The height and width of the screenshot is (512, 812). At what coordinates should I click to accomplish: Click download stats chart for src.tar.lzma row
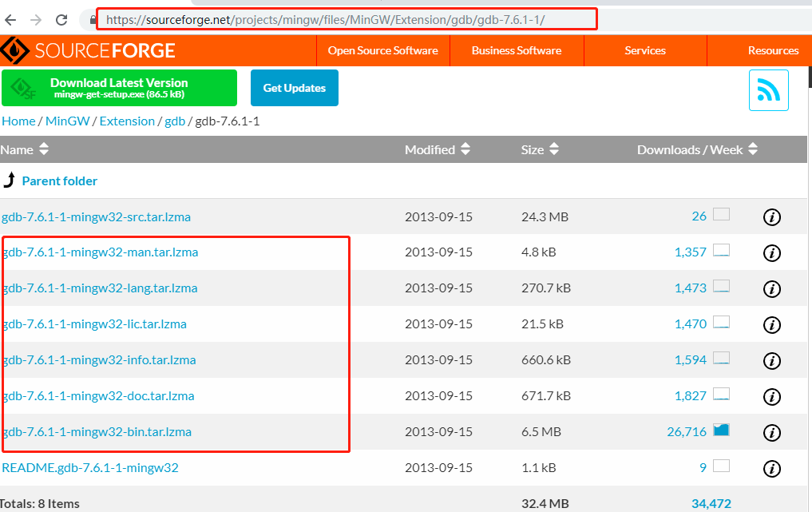[721, 214]
